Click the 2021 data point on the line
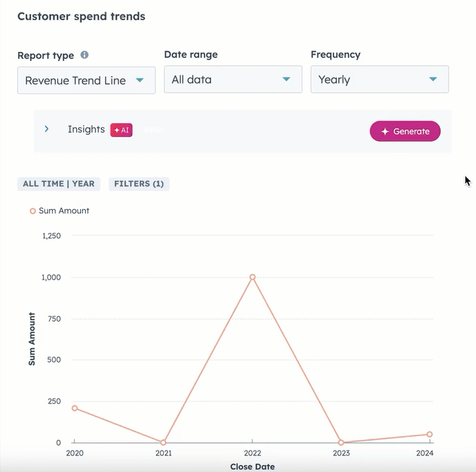This screenshot has width=476, height=472. 163,442
